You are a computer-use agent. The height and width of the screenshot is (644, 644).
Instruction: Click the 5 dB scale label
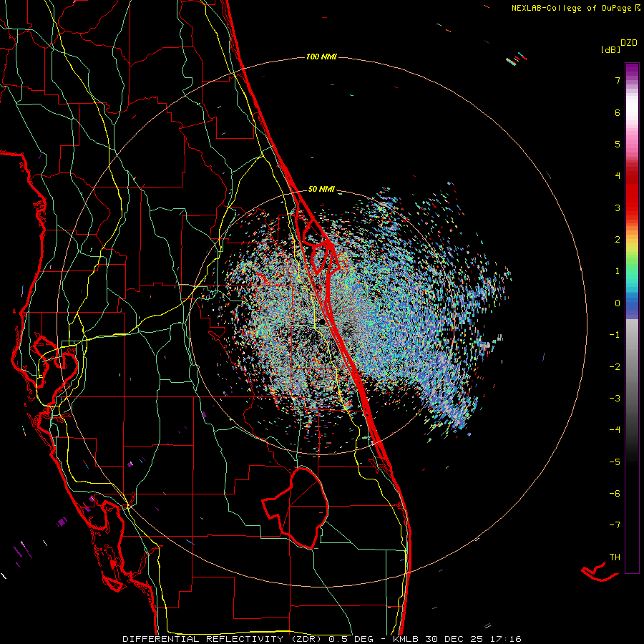coord(618,144)
